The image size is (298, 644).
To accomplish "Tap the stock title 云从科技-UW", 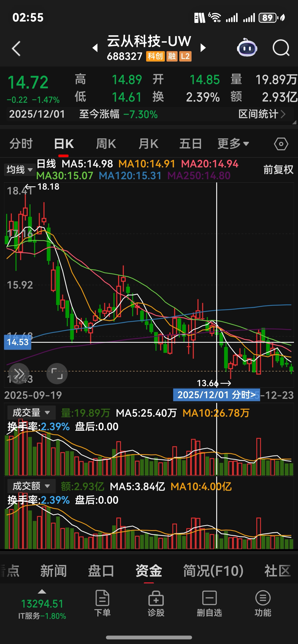I will click(x=149, y=41).
